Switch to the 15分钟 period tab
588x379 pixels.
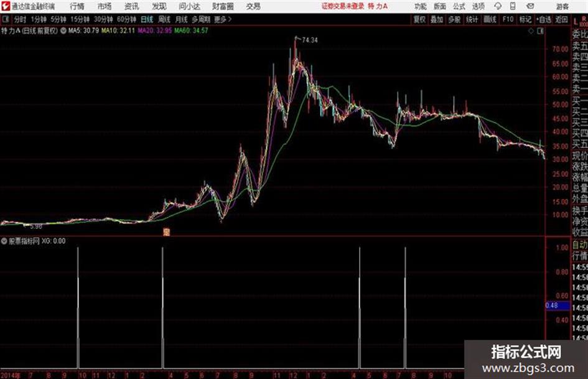[x=80, y=19]
